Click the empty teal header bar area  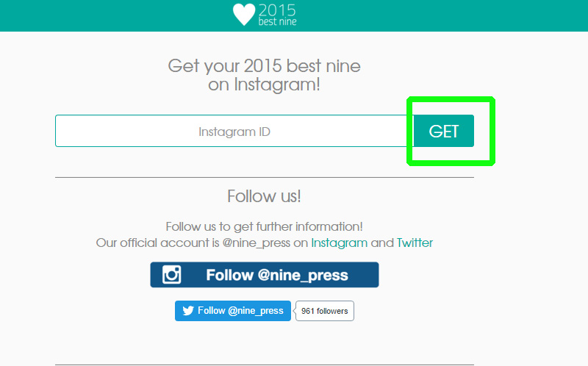pyautogui.click(x=441, y=15)
